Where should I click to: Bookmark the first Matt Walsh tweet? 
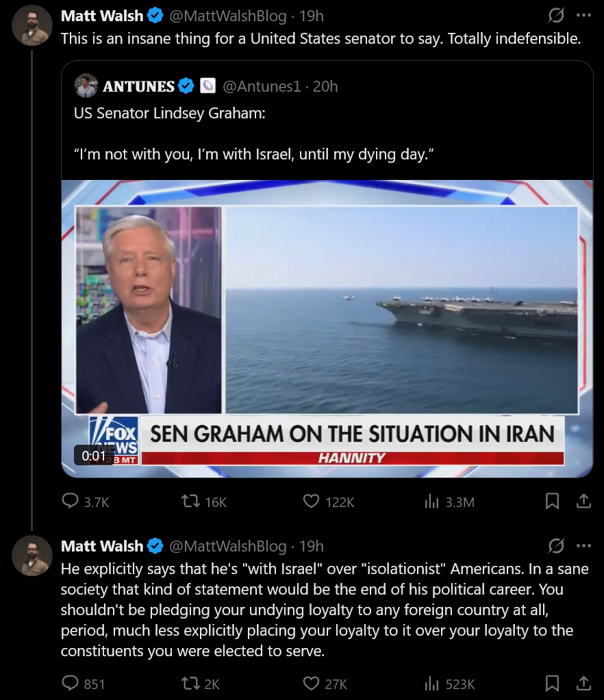click(552, 501)
